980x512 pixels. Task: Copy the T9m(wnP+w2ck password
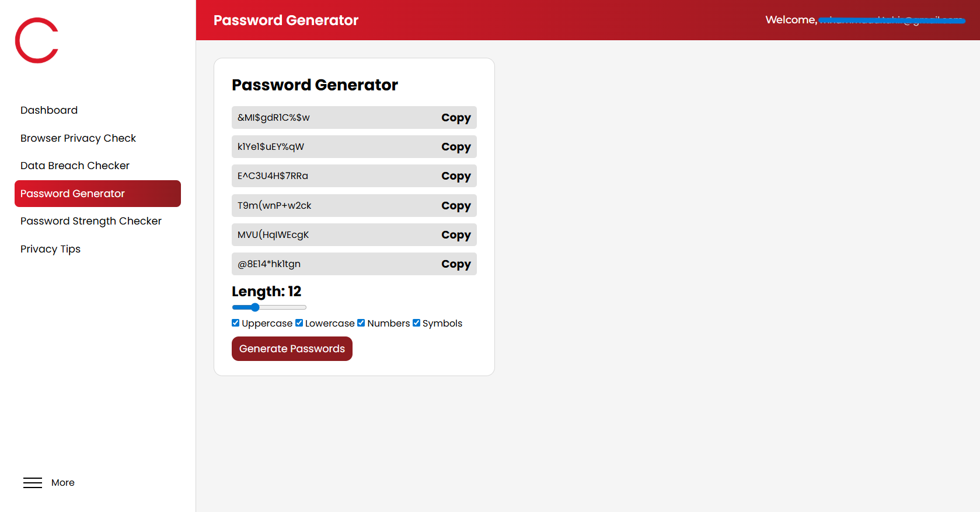pyautogui.click(x=456, y=206)
